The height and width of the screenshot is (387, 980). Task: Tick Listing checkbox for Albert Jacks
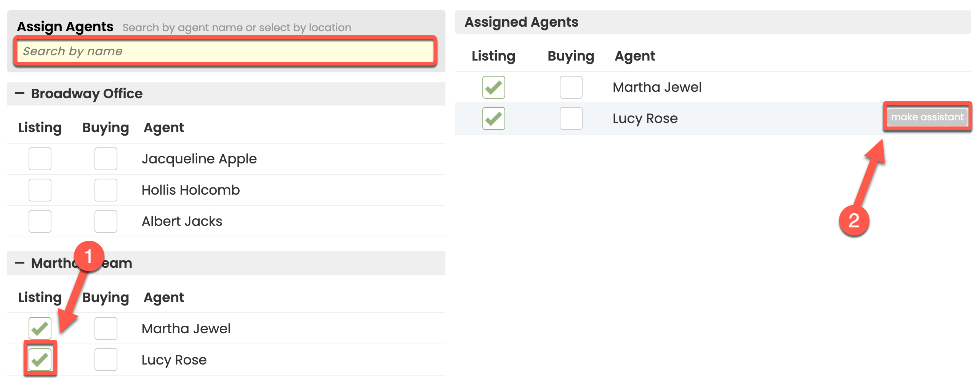tap(40, 221)
